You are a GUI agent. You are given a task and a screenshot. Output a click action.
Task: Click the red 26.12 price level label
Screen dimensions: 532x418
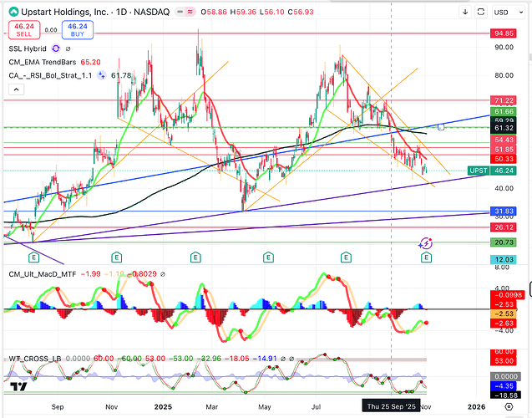(x=504, y=227)
